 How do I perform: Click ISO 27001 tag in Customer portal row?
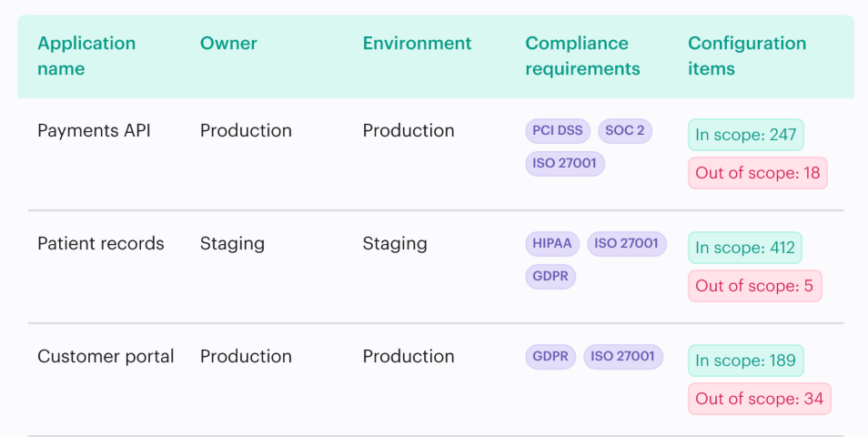pos(622,356)
